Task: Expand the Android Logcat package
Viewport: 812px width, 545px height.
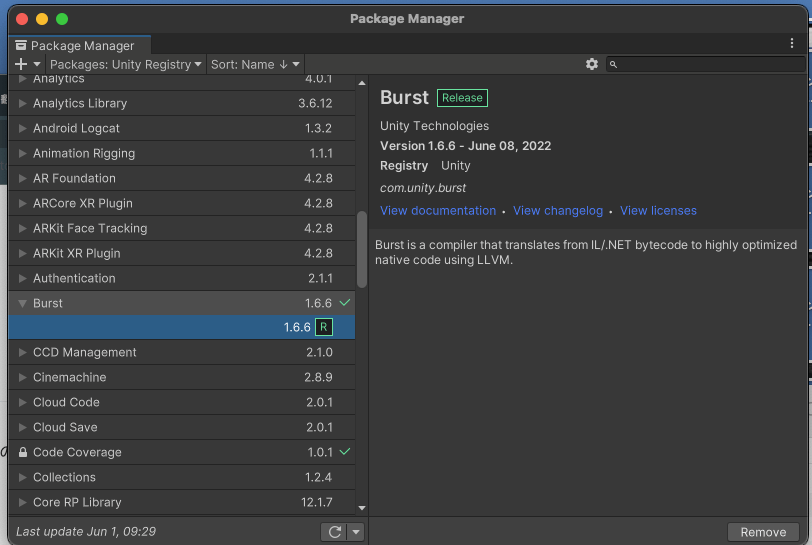Action: tap(22, 128)
